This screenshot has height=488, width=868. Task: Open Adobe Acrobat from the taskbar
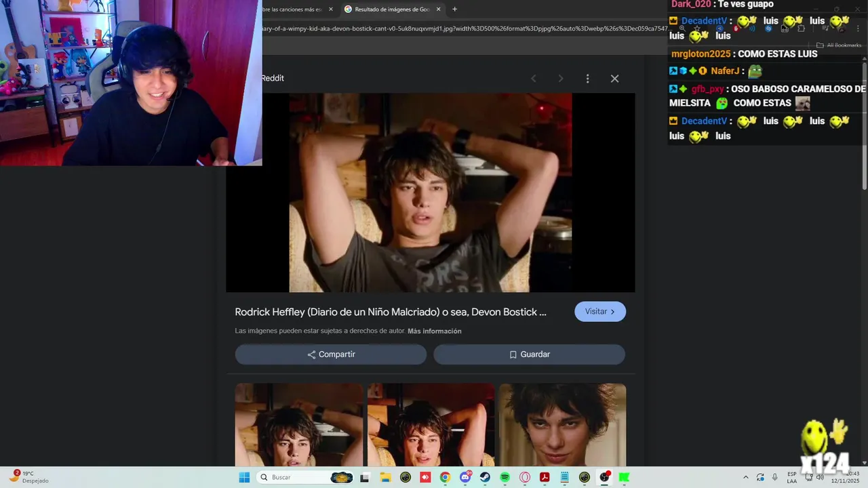[x=545, y=477]
